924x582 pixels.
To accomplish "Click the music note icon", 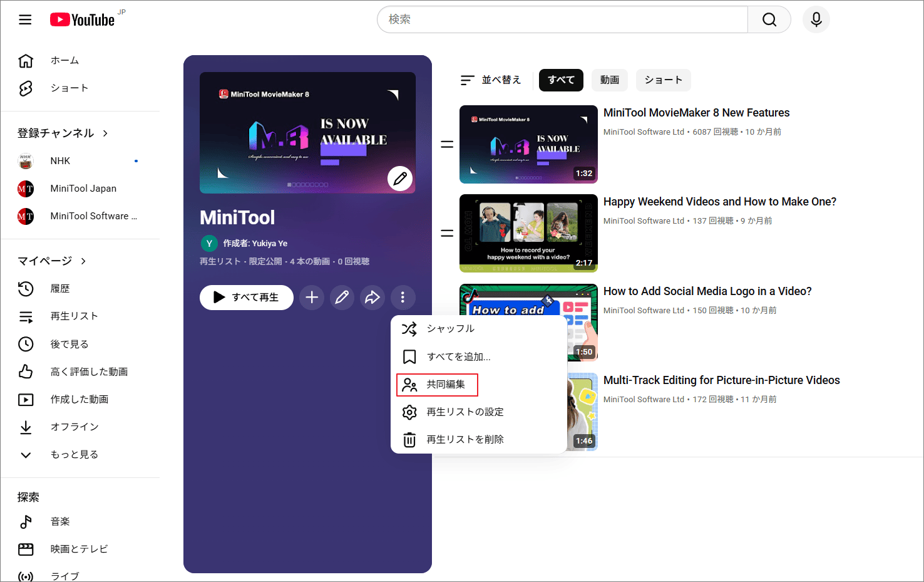I will (x=26, y=521).
